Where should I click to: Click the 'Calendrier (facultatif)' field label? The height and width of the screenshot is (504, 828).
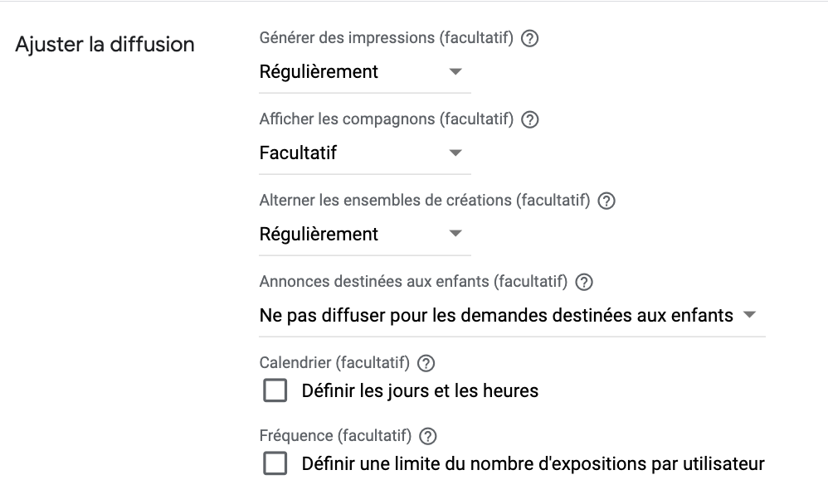(x=334, y=363)
